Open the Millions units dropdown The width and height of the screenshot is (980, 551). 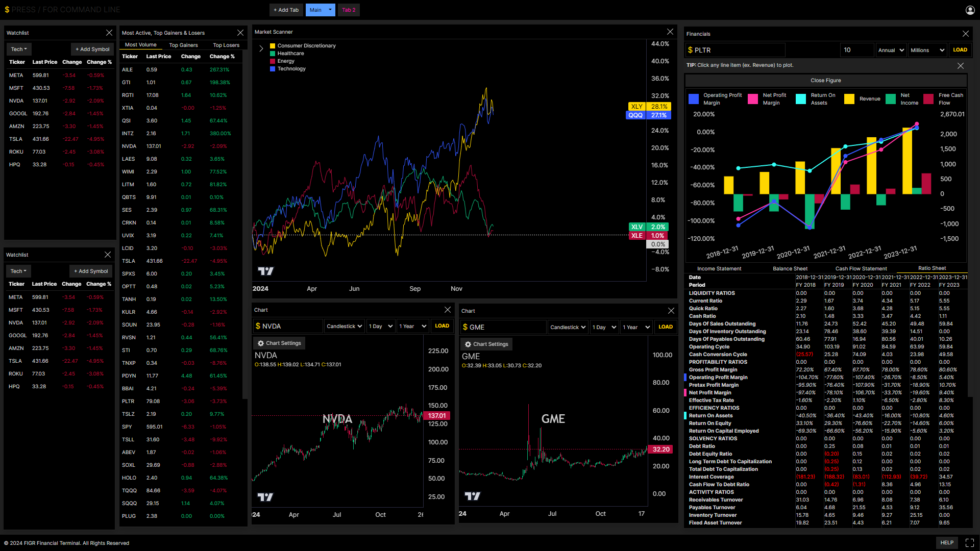[928, 50]
